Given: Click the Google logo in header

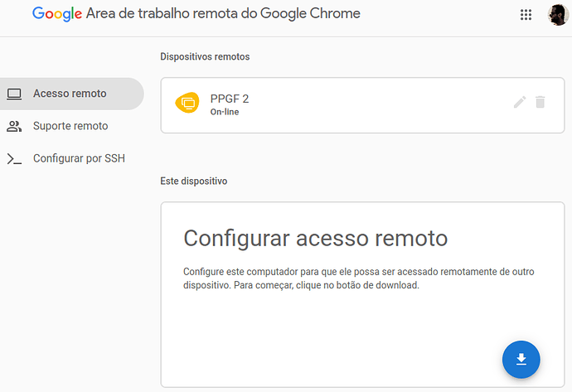Looking at the screenshot, I should tap(57, 14).
